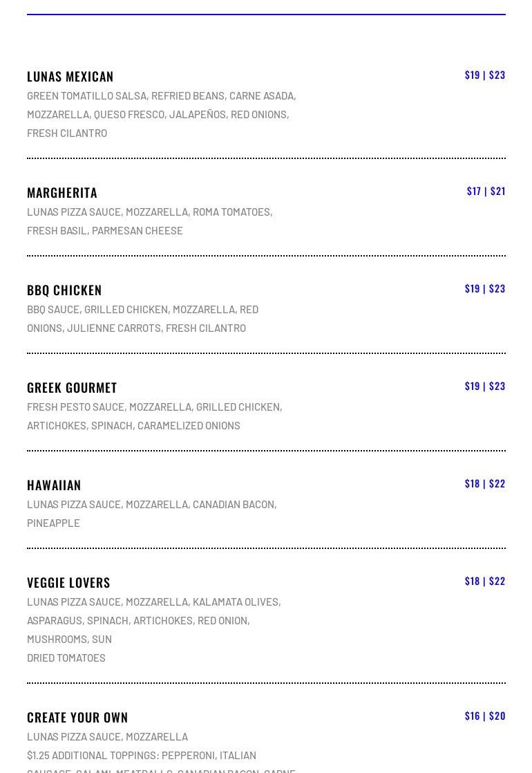Click the Margherita ingredients description text
532x773 pixels.
click(150, 221)
